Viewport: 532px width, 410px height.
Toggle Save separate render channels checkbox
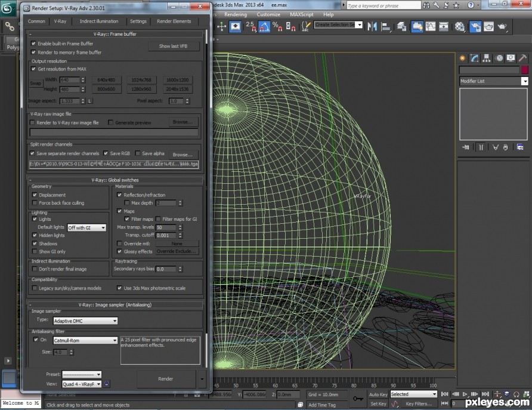[x=32, y=153]
